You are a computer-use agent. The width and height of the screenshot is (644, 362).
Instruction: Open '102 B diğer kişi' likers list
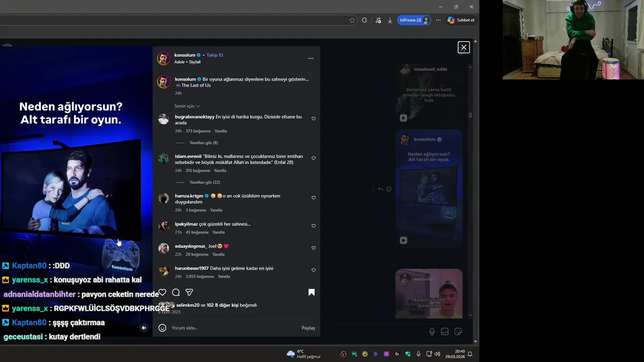(222, 305)
